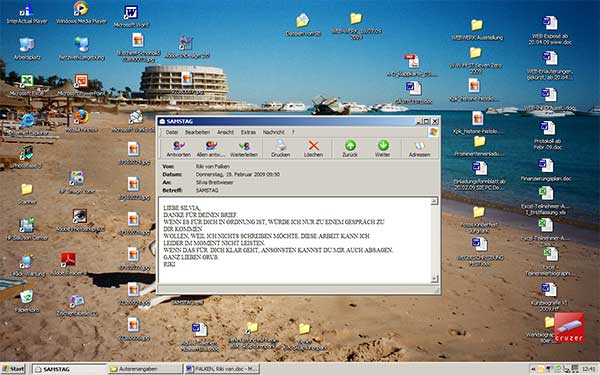Go to previous message via Zurück
This screenshot has width=600, height=375.
[x=350, y=148]
